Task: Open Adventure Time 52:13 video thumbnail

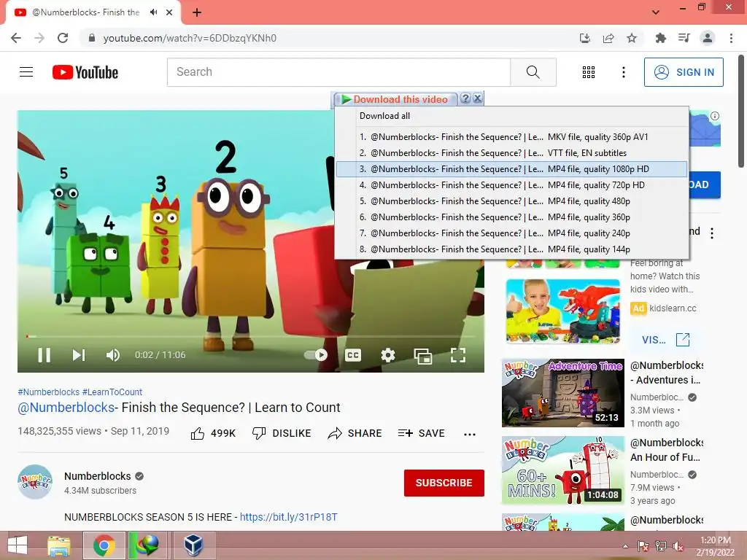Action: 562,393
